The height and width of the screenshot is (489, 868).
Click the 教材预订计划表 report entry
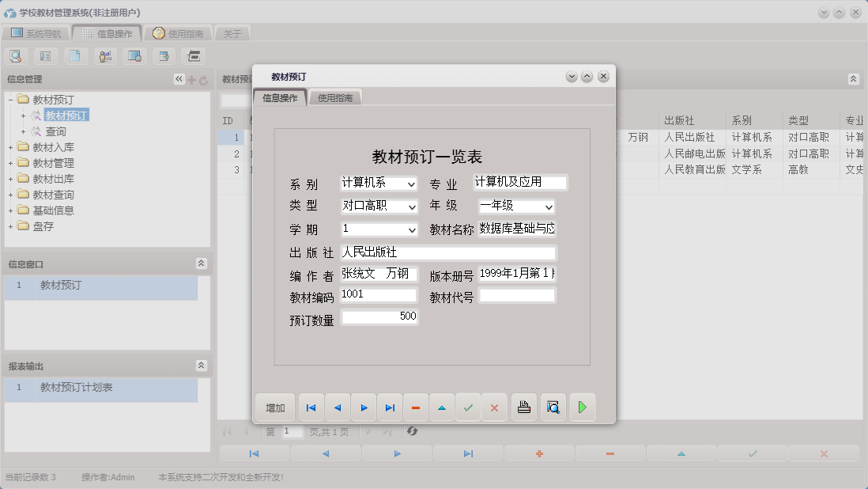pos(79,390)
